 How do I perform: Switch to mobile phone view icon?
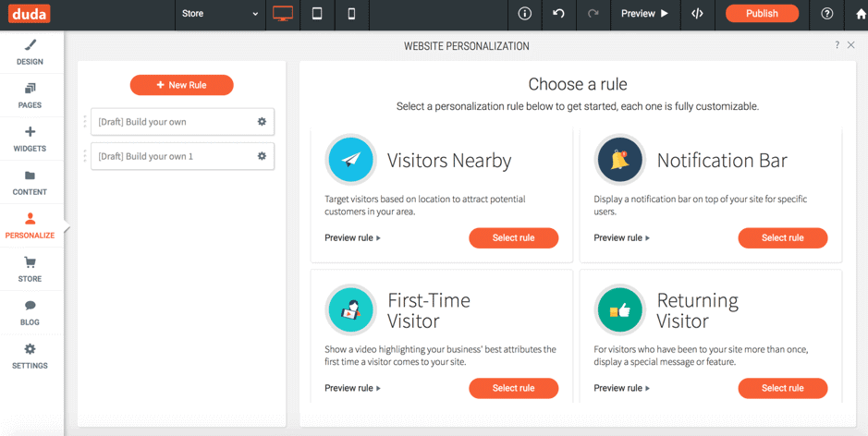[x=351, y=14]
